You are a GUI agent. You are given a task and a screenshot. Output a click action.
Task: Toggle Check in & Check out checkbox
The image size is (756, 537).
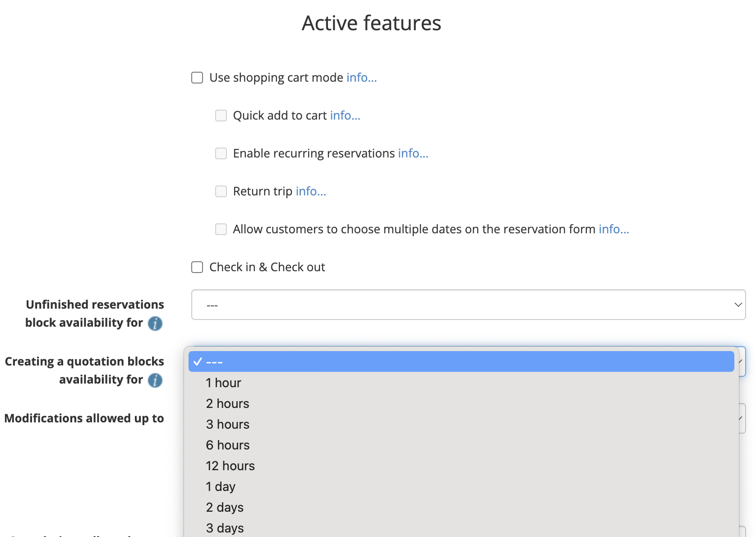pos(197,267)
